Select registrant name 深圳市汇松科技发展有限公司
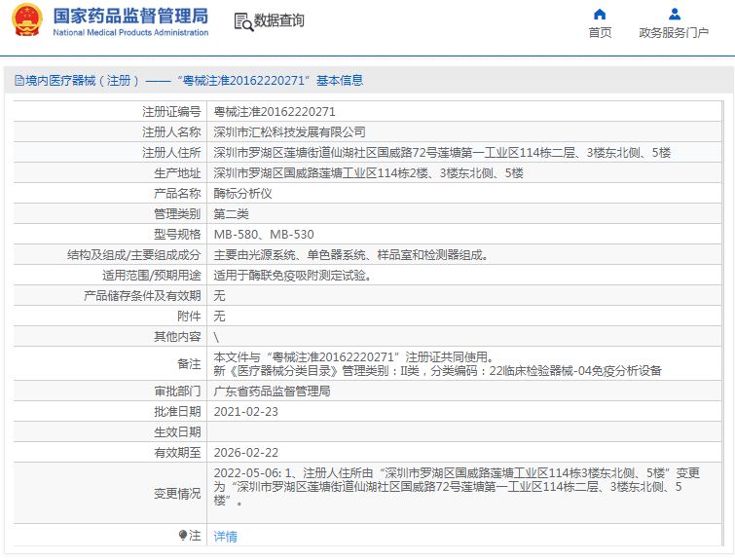The image size is (735, 560). (289, 132)
